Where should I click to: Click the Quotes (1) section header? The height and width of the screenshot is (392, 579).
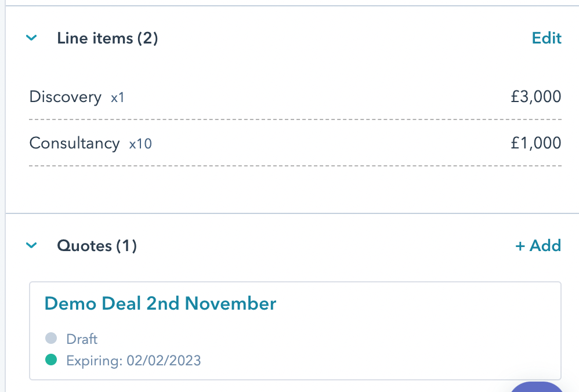tap(96, 245)
